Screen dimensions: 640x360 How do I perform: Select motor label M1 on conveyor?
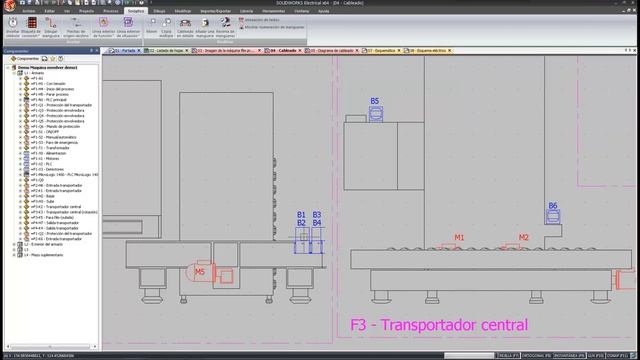pos(459,238)
